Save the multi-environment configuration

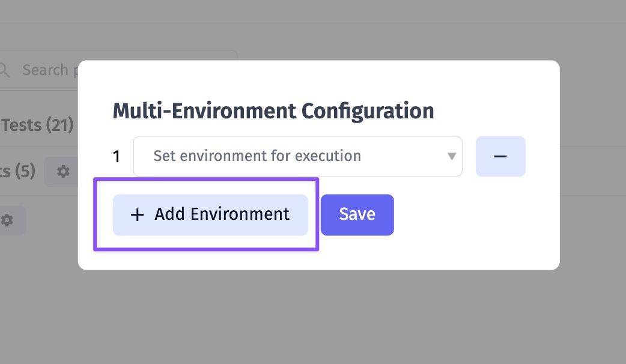point(357,214)
